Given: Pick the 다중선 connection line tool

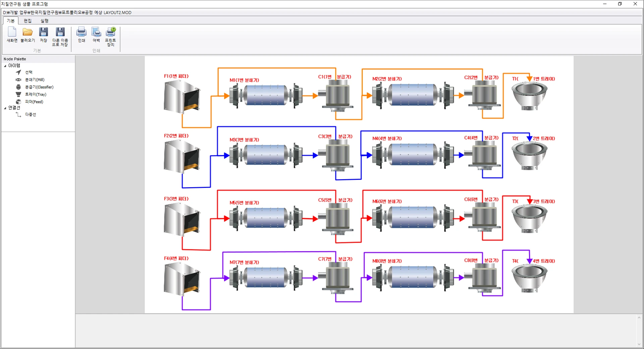Looking at the screenshot, I should coord(26,114).
